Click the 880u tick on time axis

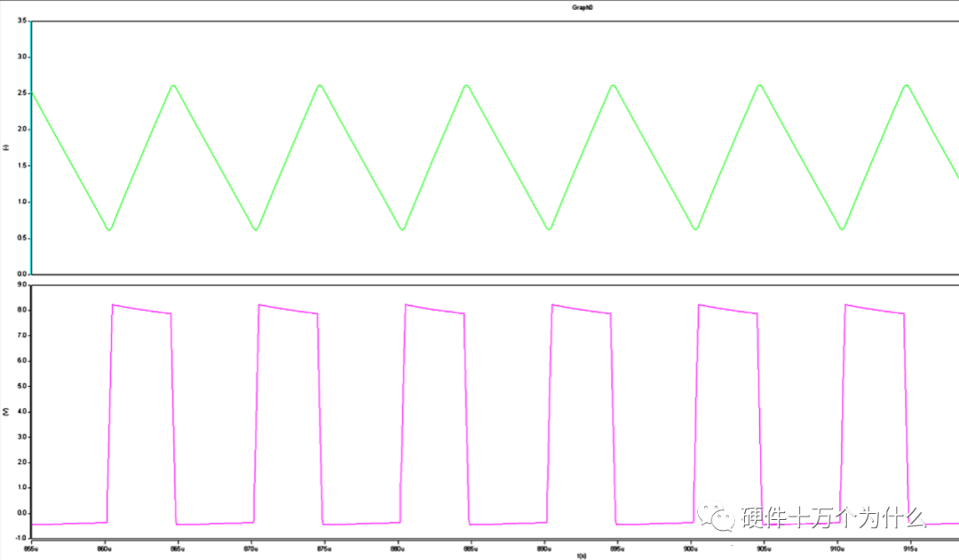(398, 549)
